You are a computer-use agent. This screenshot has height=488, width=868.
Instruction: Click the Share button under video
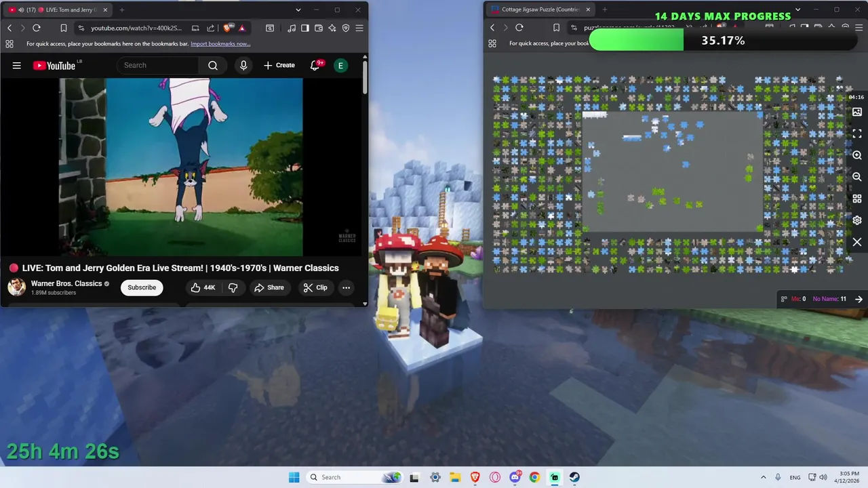269,287
